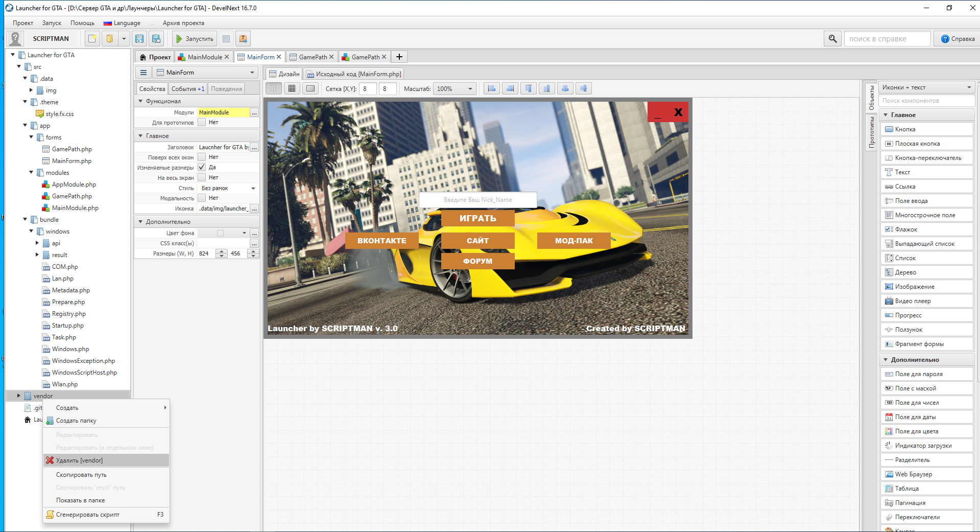
Task: Click the height stepper for Размеры
Action: coord(253,253)
